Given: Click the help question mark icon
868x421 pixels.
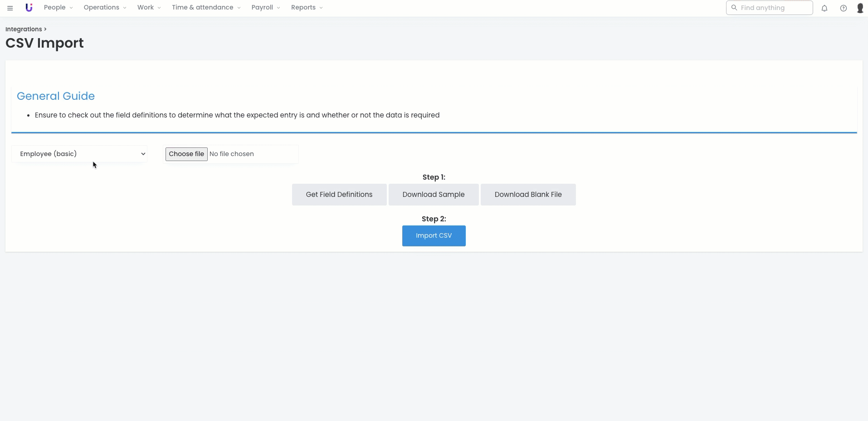Looking at the screenshot, I should [x=843, y=8].
